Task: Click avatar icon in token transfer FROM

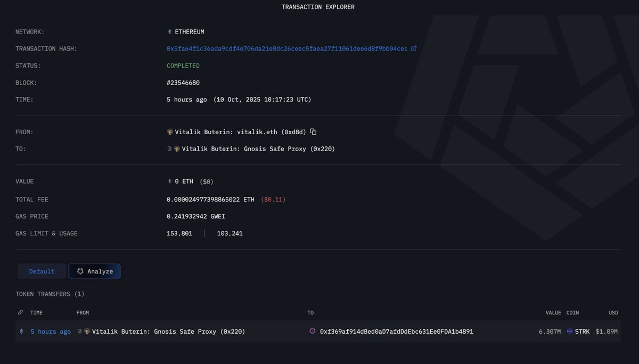Action: [x=87, y=332]
